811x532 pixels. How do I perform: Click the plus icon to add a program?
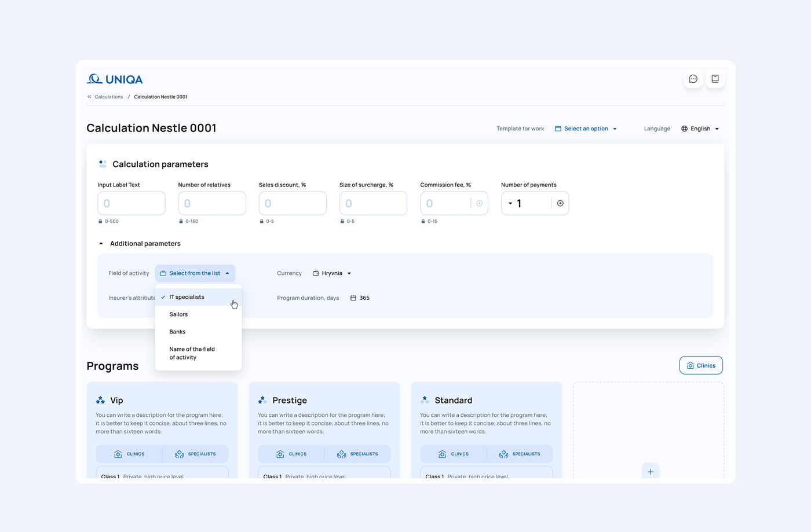pyautogui.click(x=650, y=472)
